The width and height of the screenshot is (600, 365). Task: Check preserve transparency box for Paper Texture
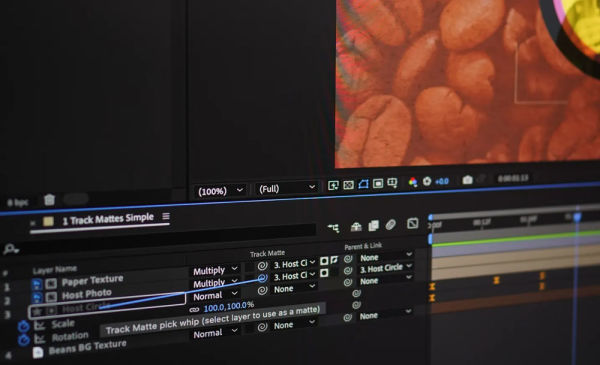249,267
